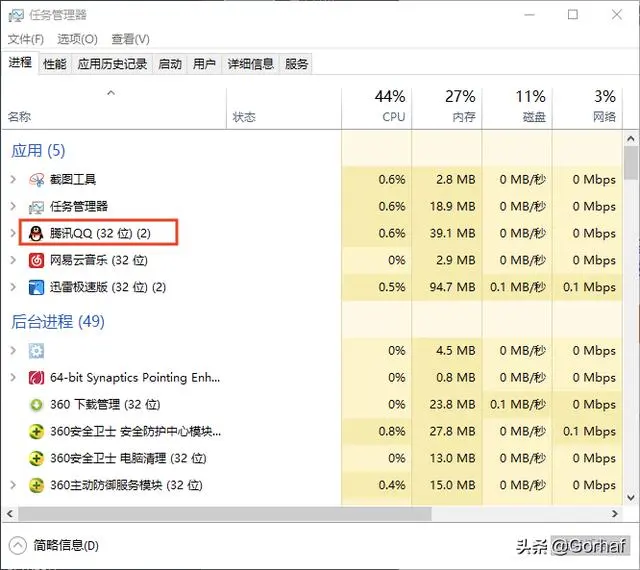The image size is (640, 570).
Task: Open the 选项(O) menu
Action: [x=77, y=39]
